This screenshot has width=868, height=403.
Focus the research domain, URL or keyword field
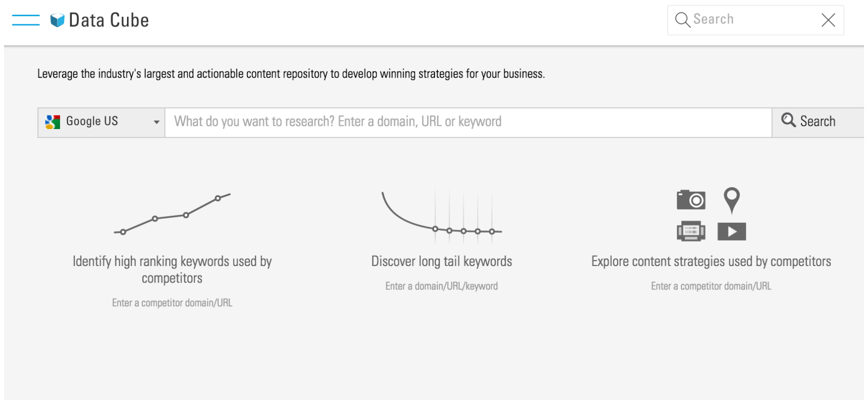(467, 122)
